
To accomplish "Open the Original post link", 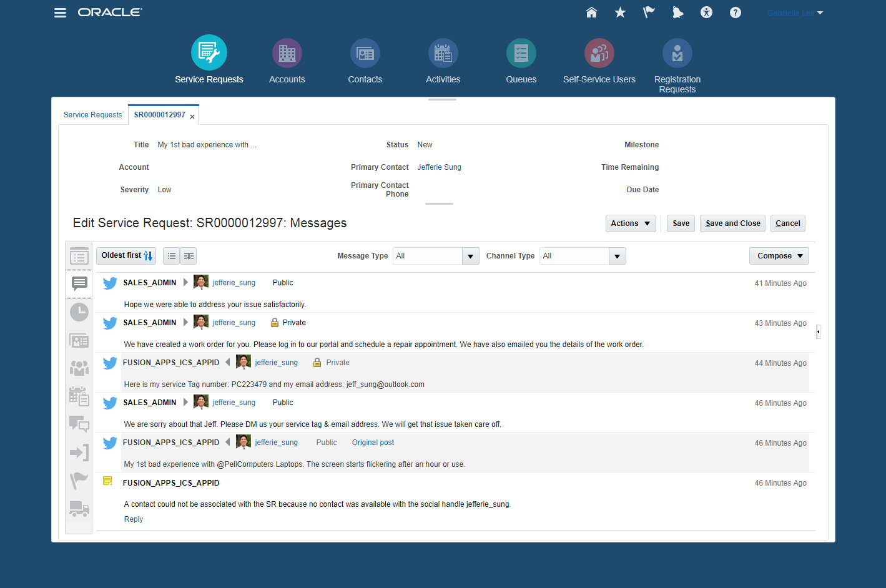I will pos(373,443).
